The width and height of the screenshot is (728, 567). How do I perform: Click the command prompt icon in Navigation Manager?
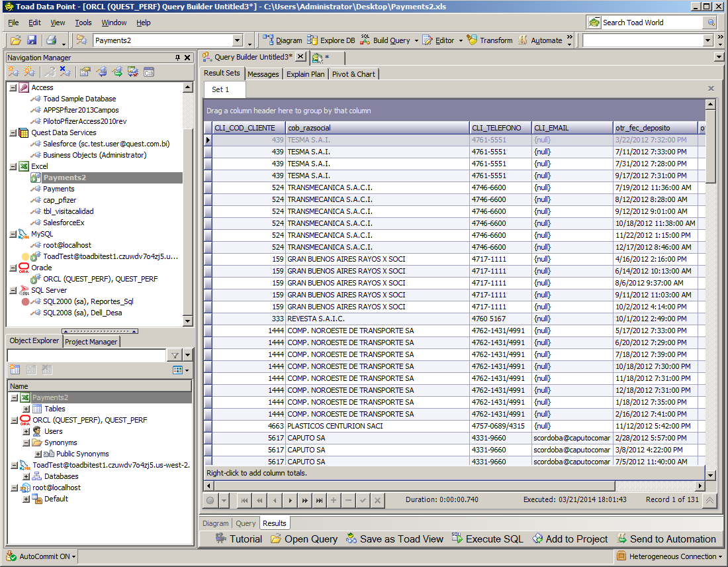148,72
